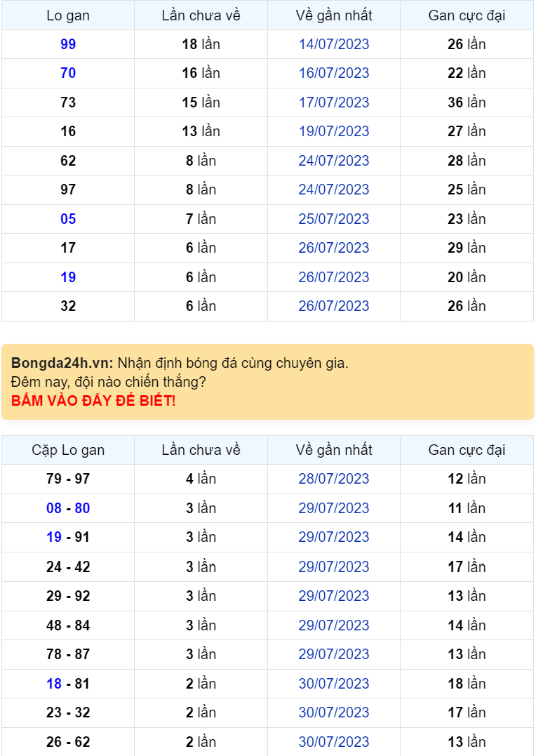536x756 pixels.
Task: Click number 80 in the 08 - 80 pair
Action: pyautogui.click(x=82, y=508)
